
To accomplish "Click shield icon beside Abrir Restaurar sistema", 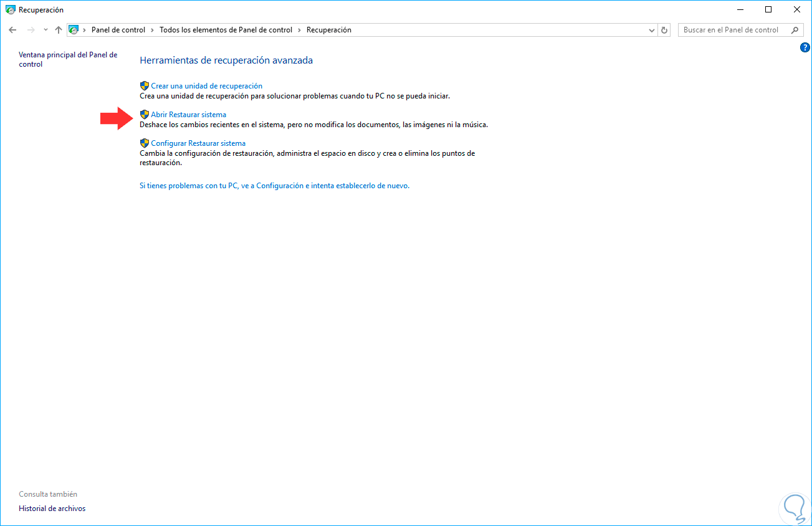I will [x=145, y=115].
